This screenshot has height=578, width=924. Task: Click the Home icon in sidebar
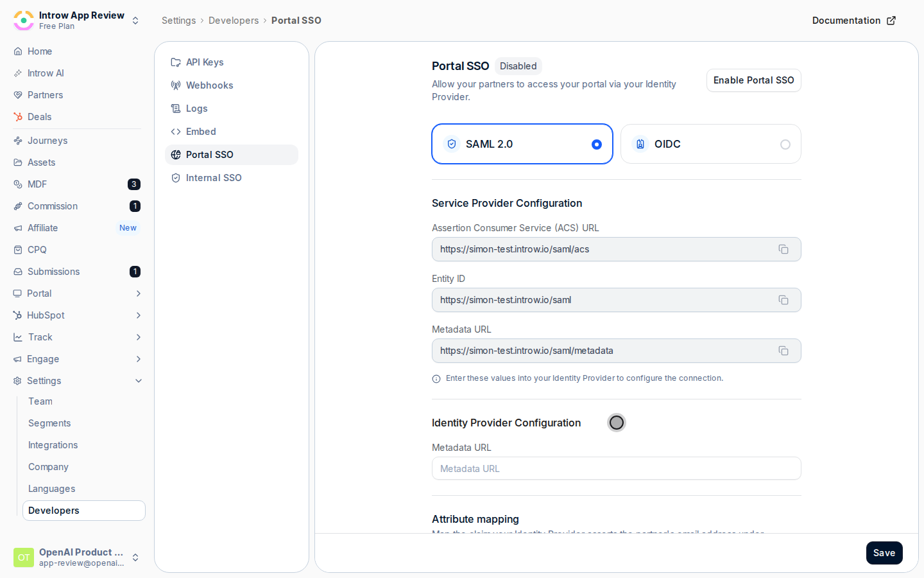(18, 51)
